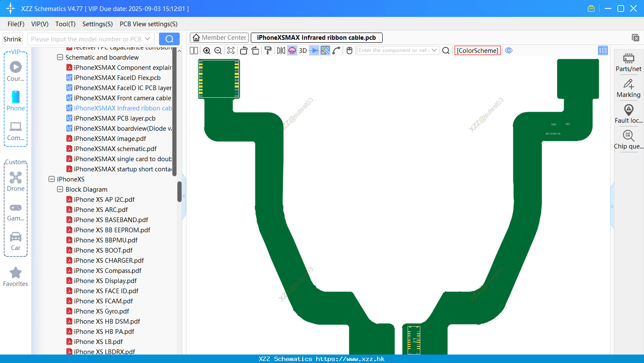Viewport: 644px width, 363px height.
Task: Open the mouse settings icon
Action: (x=349, y=50)
